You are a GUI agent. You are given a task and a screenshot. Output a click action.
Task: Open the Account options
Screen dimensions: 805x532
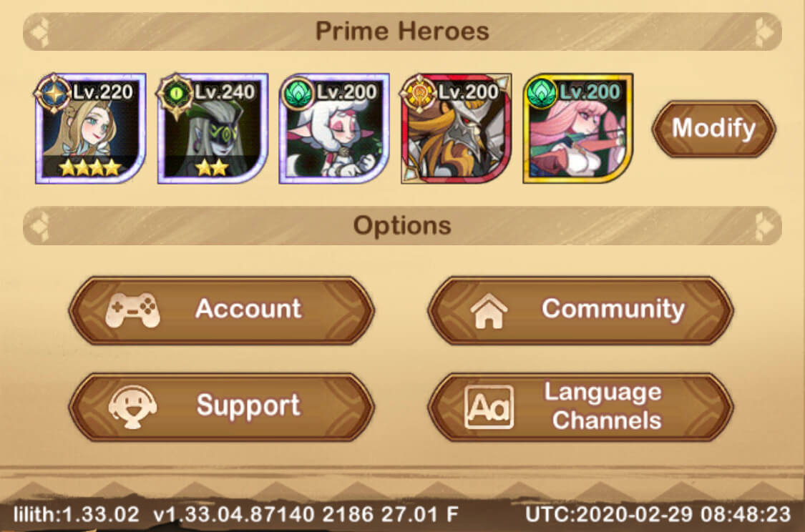tap(221, 310)
